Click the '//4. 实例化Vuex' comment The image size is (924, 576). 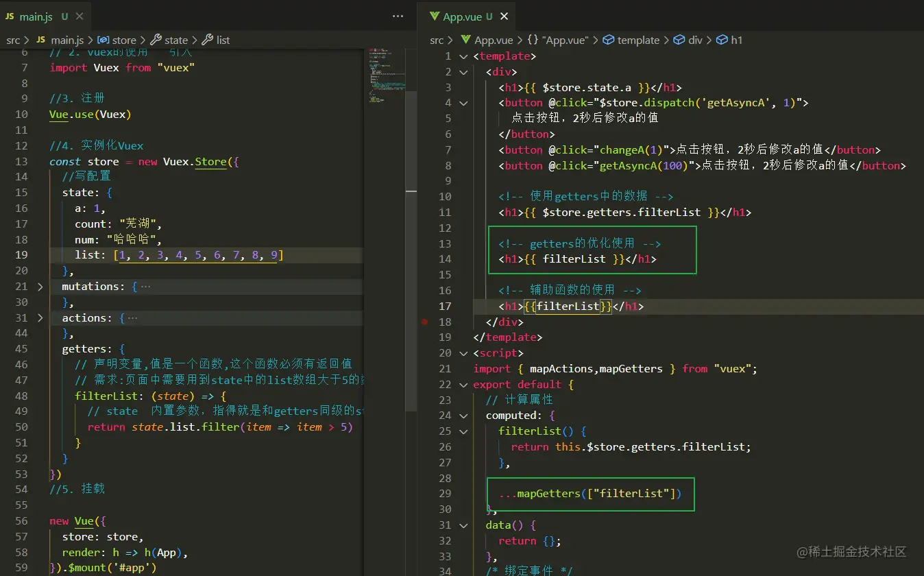click(97, 146)
